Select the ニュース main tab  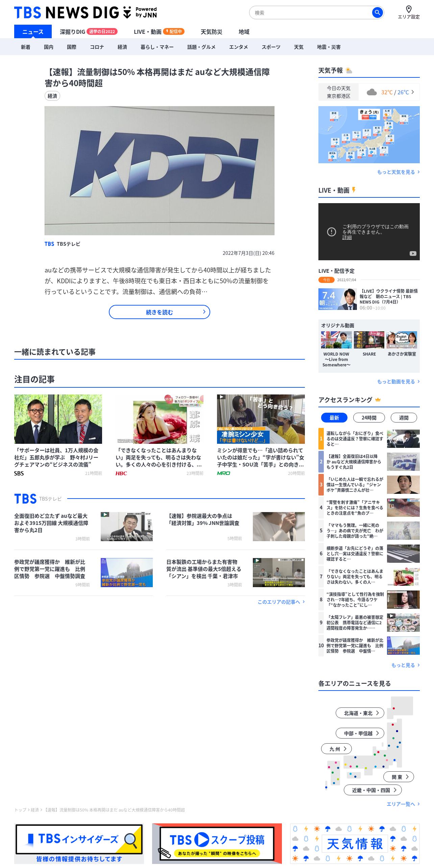(x=33, y=31)
